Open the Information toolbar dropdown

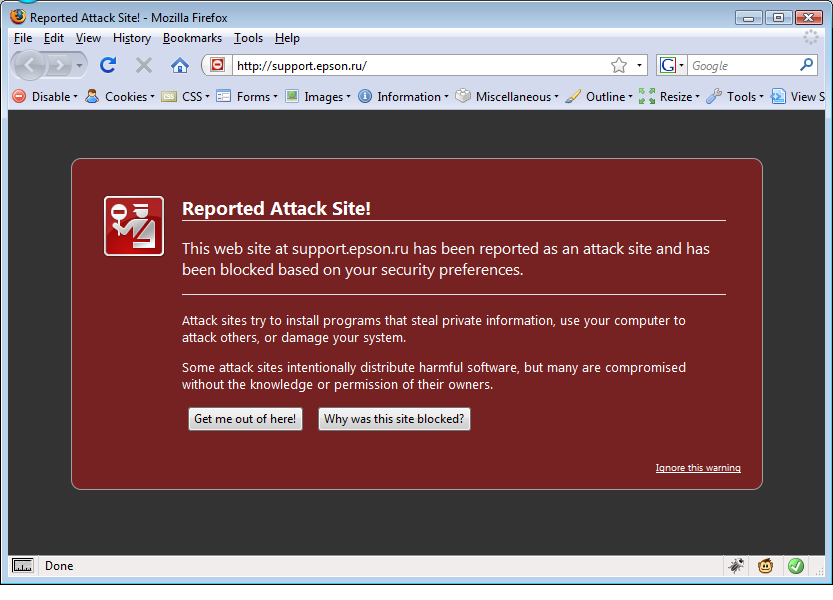[x=413, y=97]
